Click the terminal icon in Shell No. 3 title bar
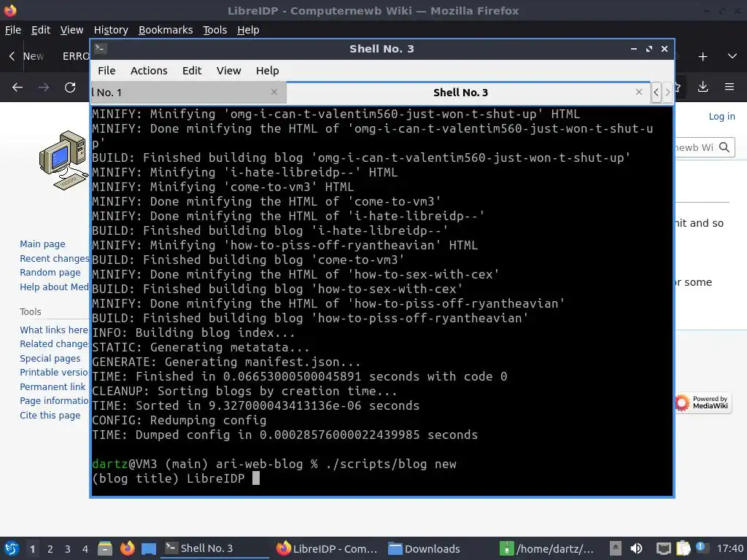 [100, 49]
